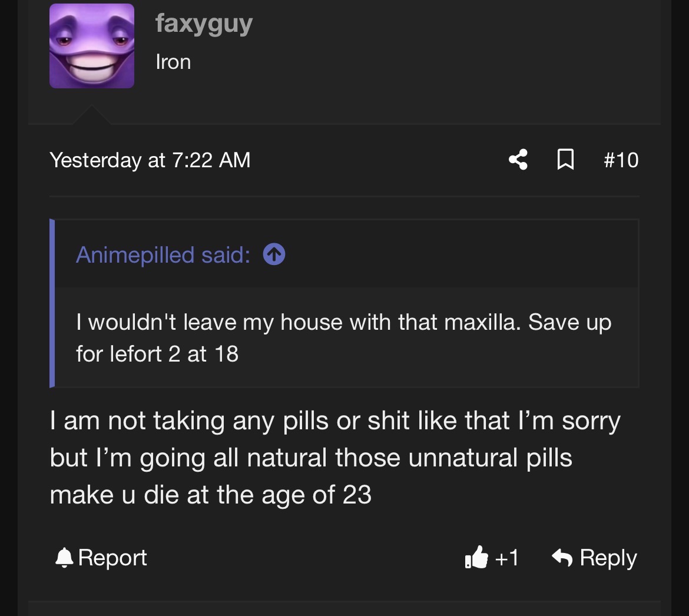The width and height of the screenshot is (689, 616).
Task: Click the "Yesterday at 7:22 AM" timestamp
Action: pos(150,160)
